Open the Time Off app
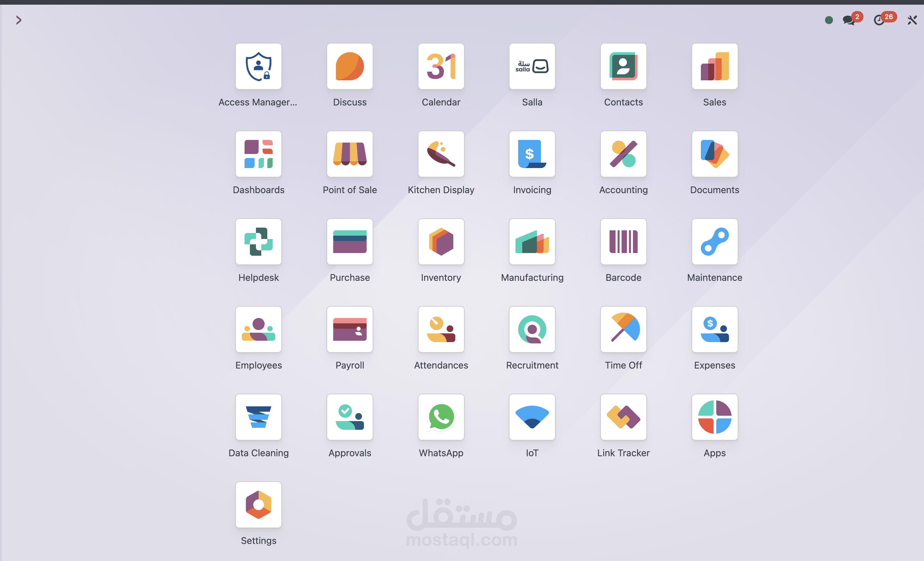924x561 pixels. coord(623,329)
